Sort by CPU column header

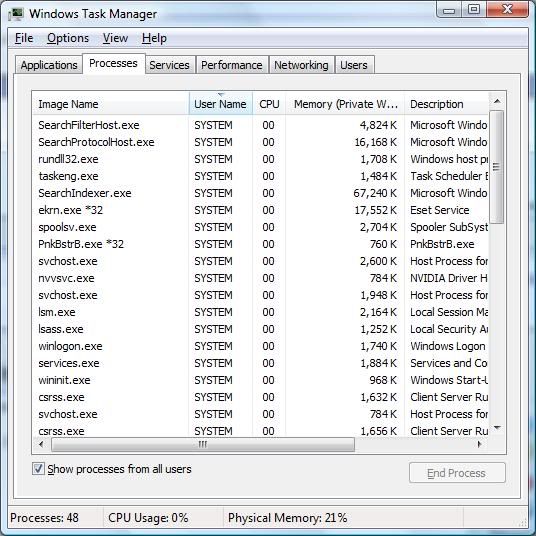(x=269, y=104)
